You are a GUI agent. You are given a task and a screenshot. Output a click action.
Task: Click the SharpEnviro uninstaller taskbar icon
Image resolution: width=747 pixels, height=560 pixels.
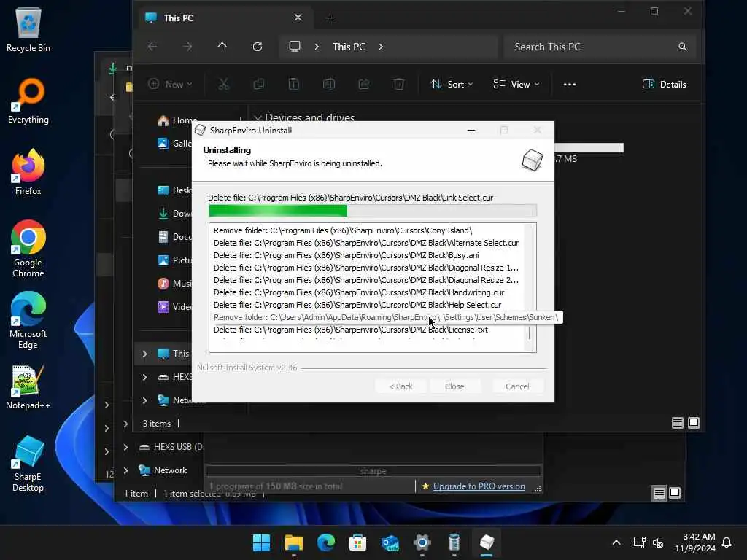(487, 542)
